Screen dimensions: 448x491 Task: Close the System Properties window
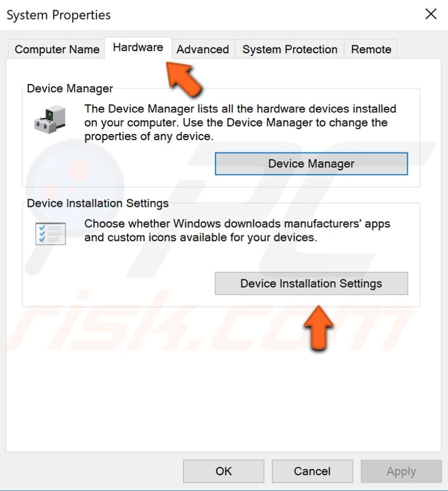coord(430,14)
